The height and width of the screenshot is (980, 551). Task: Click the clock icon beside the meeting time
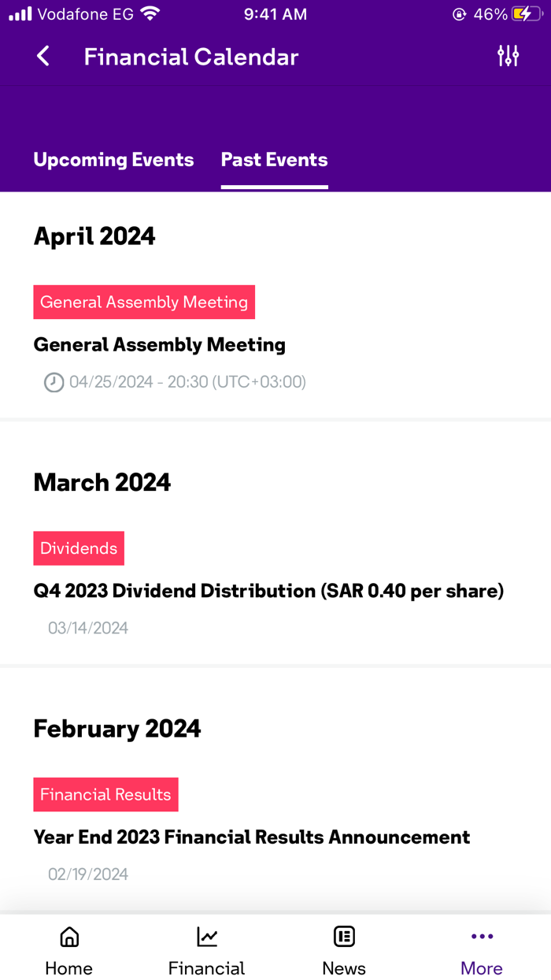click(53, 383)
